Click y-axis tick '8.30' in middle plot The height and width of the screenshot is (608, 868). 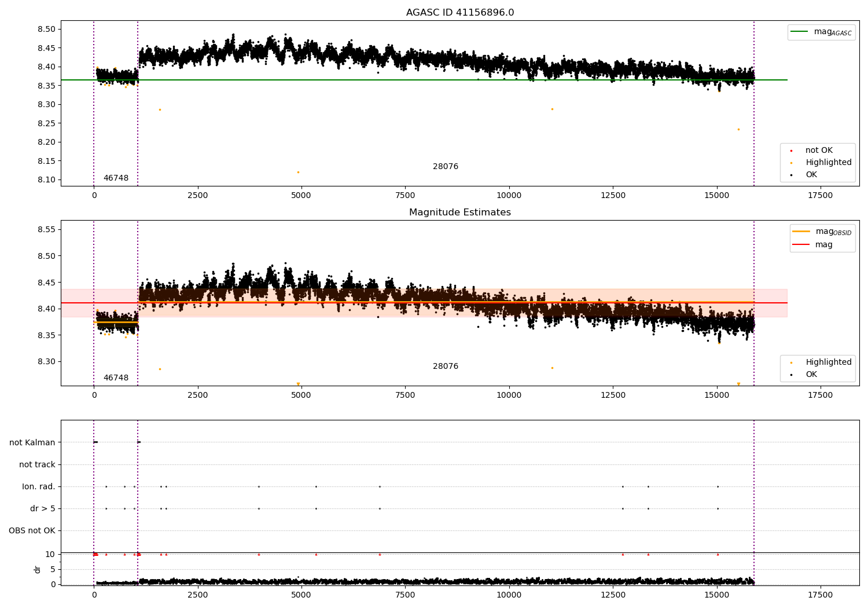coord(46,361)
